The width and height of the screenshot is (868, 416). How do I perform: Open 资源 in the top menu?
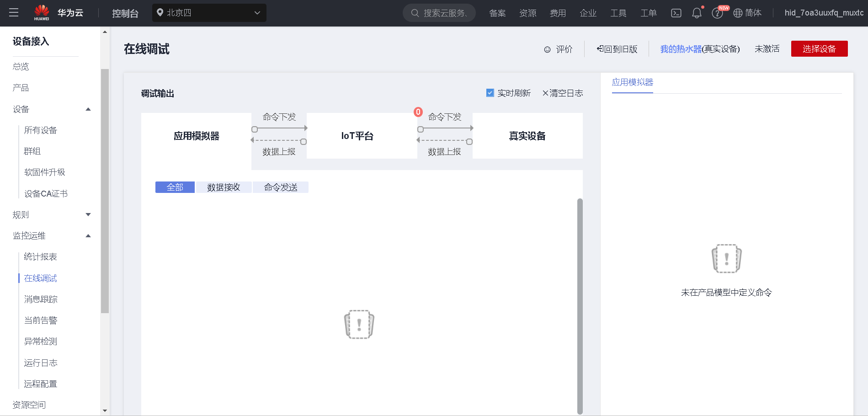coord(527,13)
